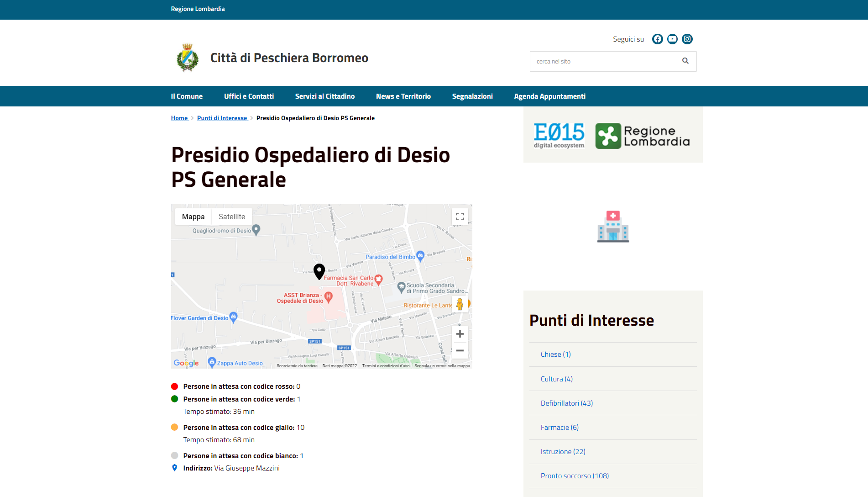The width and height of the screenshot is (868, 497).
Task: Toggle fullscreen map view
Action: click(x=460, y=217)
